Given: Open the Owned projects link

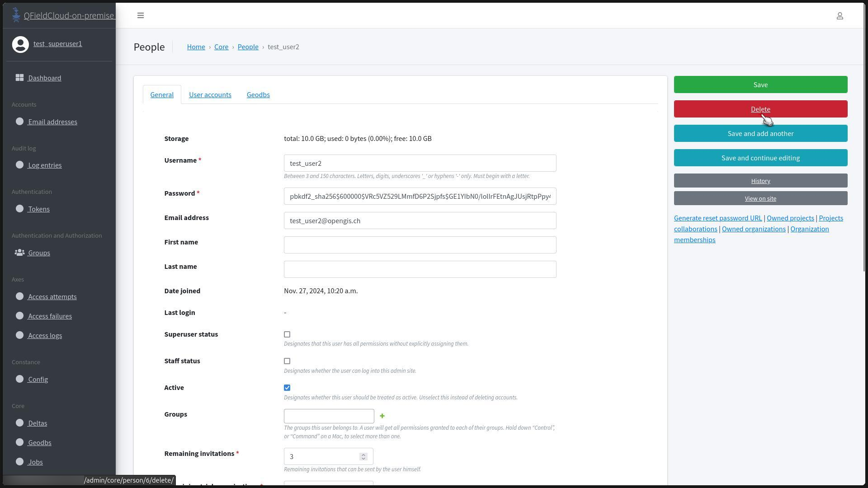Looking at the screenshot, I should pos(790,218).
